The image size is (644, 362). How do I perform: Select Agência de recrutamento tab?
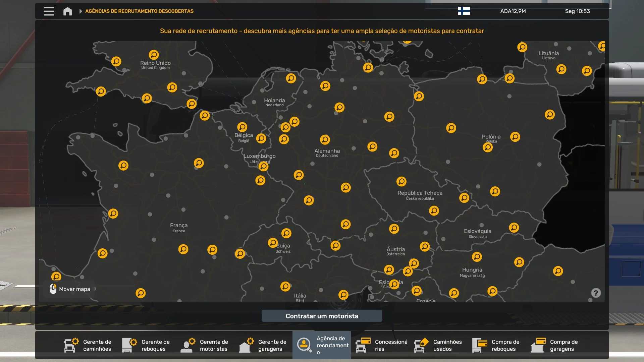click(x=322, y=345)
